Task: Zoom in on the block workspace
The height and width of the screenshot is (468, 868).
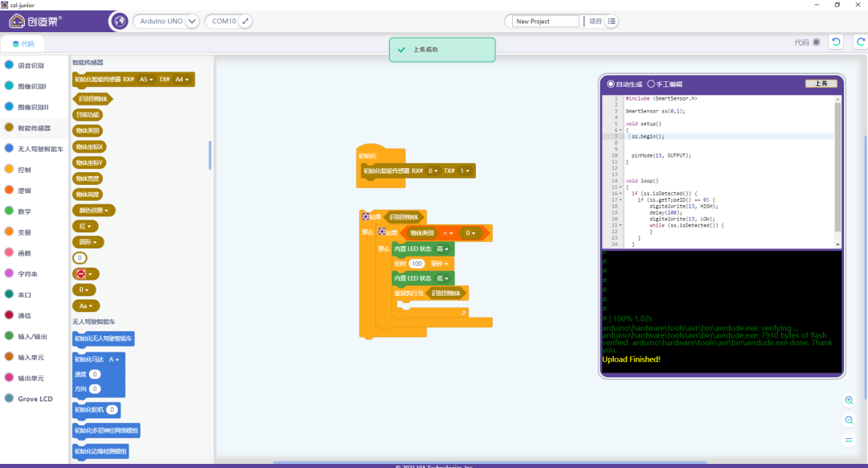Action: click(850, 400)
